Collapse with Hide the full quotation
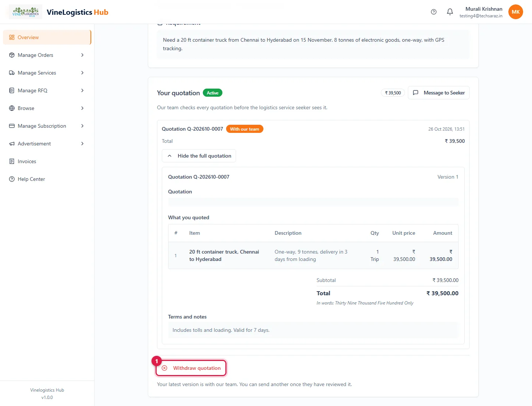Screen dimensions: 532x406 click(199, 156)
